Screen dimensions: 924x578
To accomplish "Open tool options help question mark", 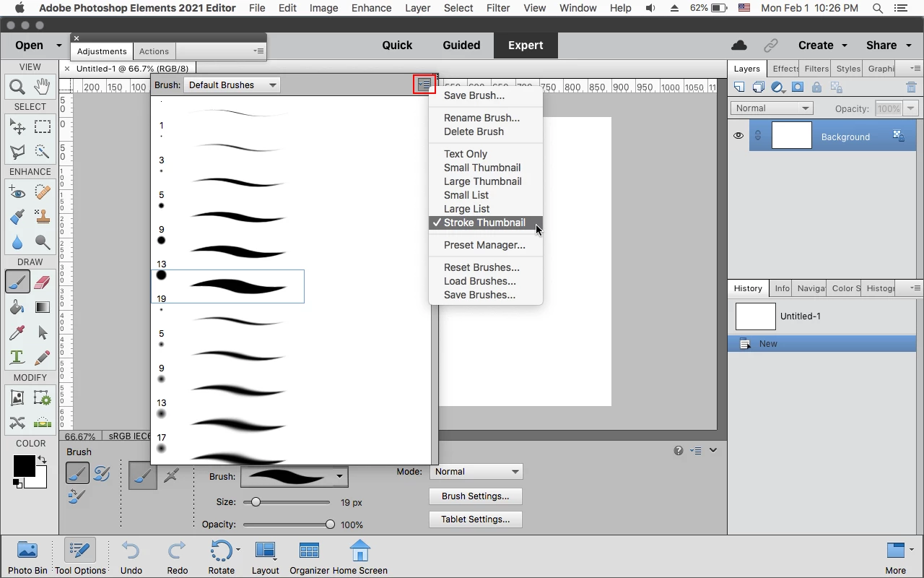I will pyautogui.click(x=679, y=450).
